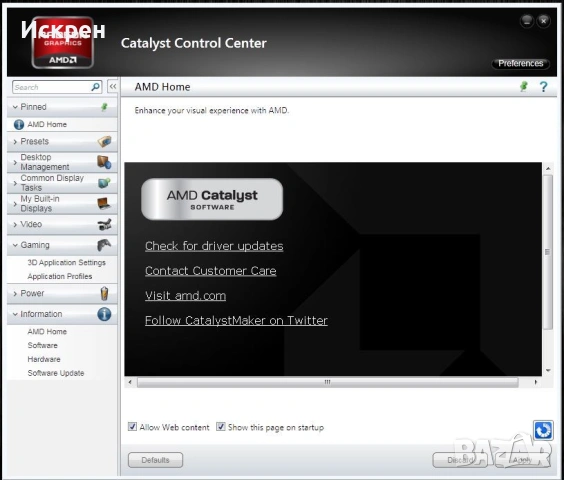Expand the Video section
The height and width of the screenshot is (480, 564).
[15, 225]
